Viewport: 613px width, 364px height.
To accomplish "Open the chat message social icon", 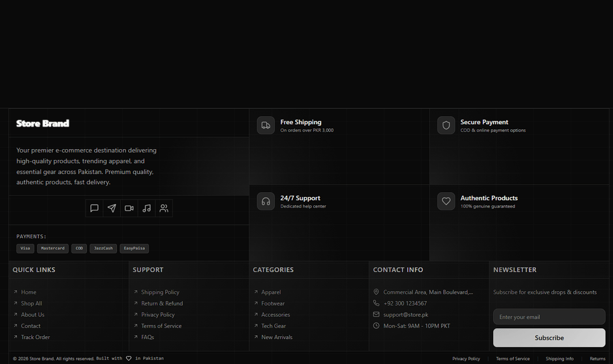I will coord(94,208).
